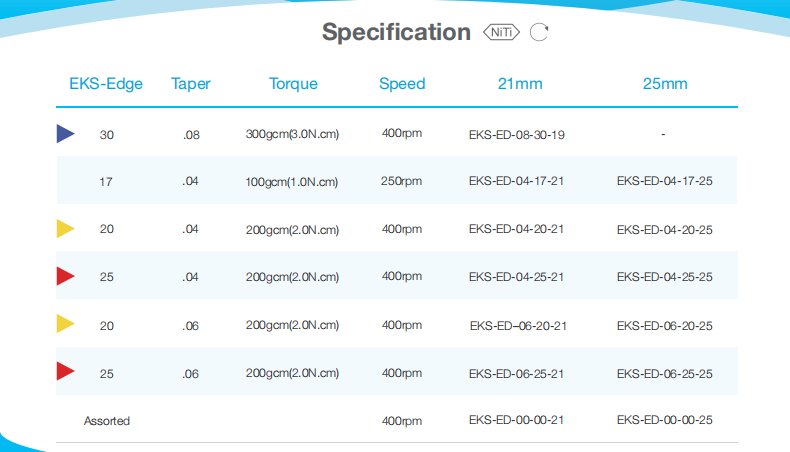Select the Taper column header
The height and width of the screenshot is (452, 790).
pyautogui.click(x=191, y=84)
